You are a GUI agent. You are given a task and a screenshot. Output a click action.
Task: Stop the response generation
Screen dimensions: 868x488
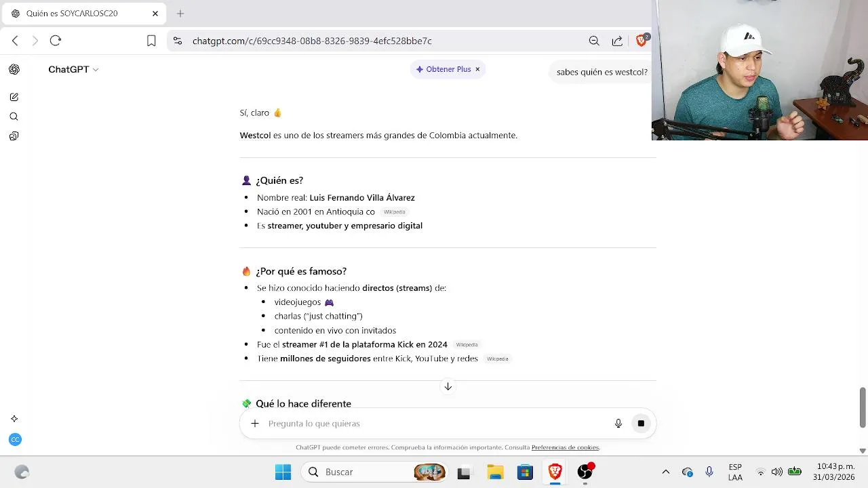point(641,424)
